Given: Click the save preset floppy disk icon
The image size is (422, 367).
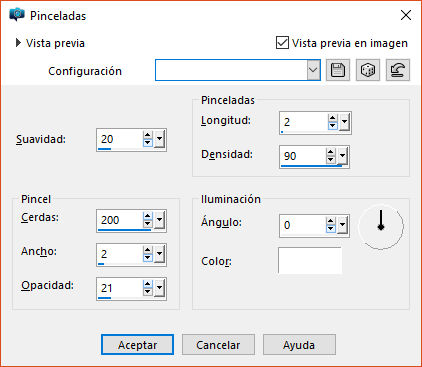Looking at the screenshot, I should 338,70.
